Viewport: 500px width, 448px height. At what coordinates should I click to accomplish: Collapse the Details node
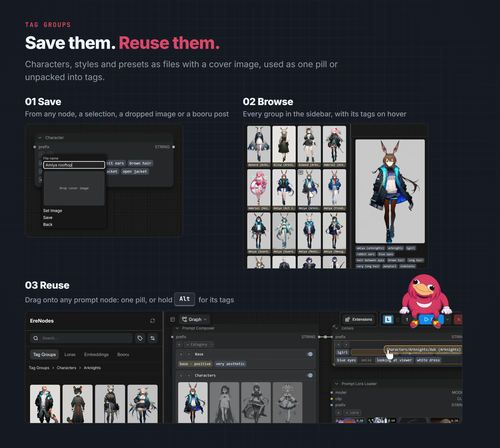click(337, 328)
